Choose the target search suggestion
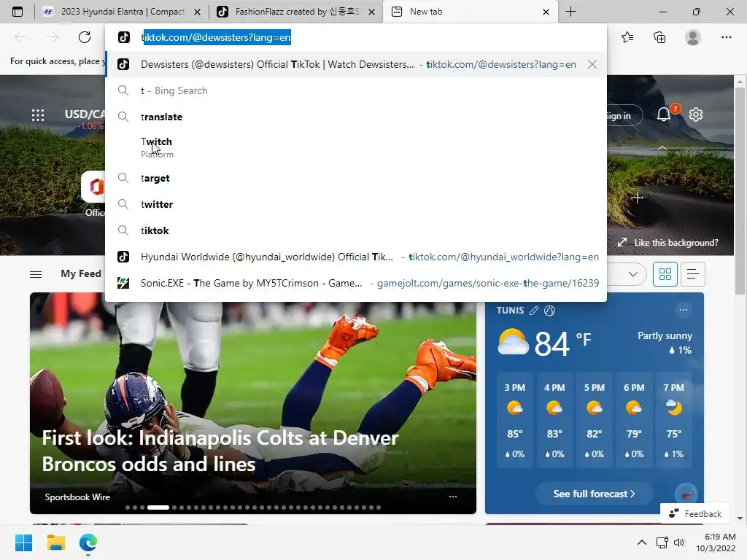The height and width of the screenshot is (560, 747). pyautogui.click(x=356, y=178)
